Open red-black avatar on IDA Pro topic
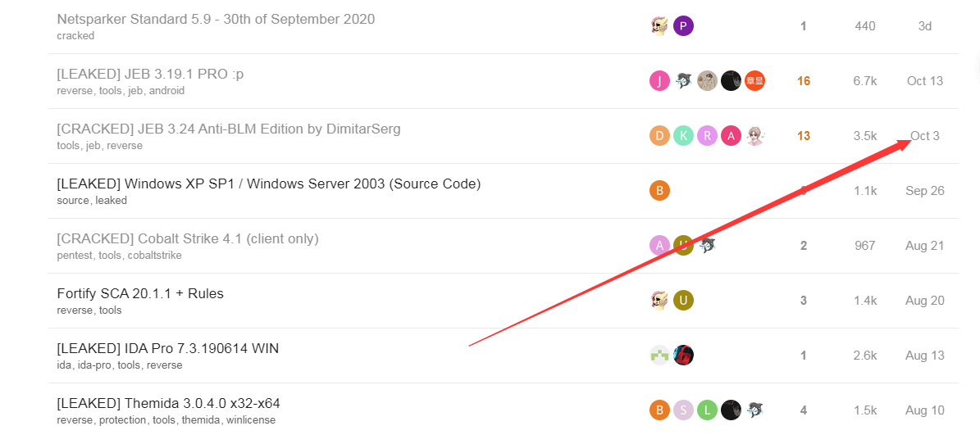 click(x=683, y=356)
